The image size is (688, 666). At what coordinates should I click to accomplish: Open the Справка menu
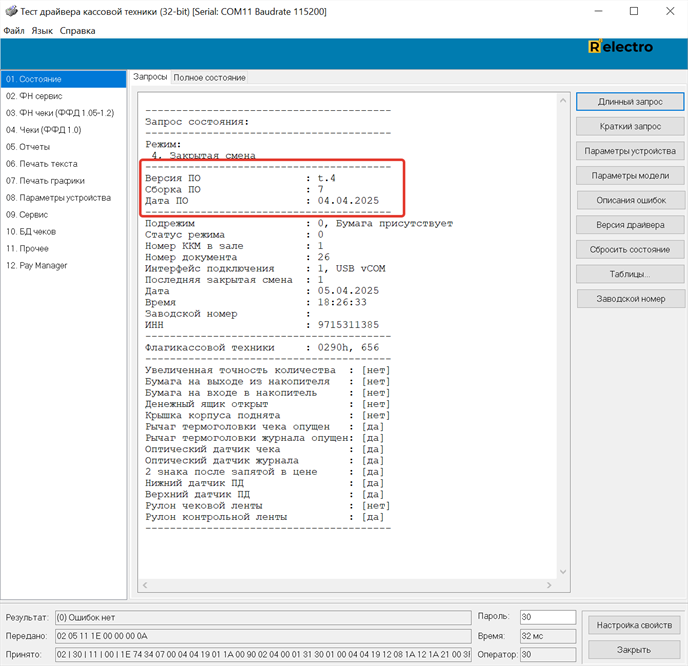pos(78,31)
